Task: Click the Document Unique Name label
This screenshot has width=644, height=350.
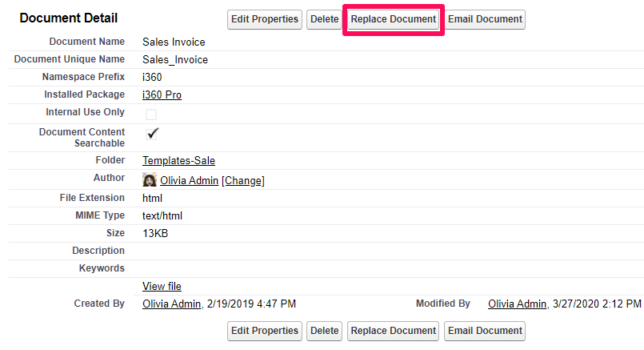Action: point(70,59)
